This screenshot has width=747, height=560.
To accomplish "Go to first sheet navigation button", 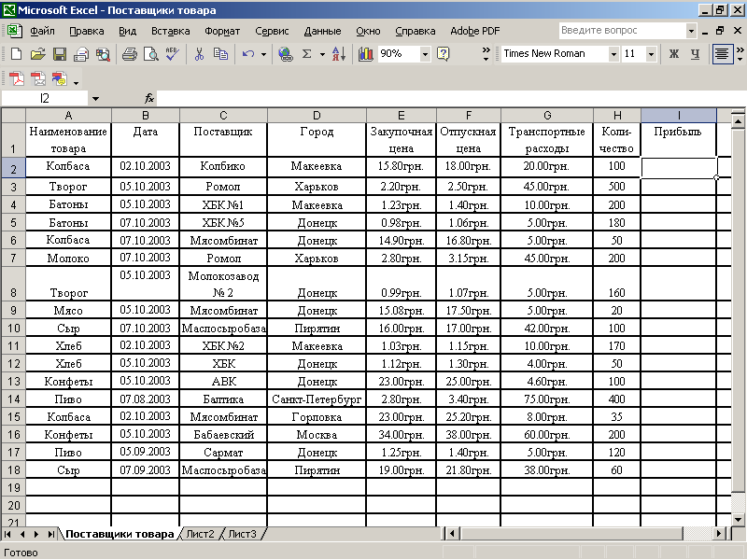I will click(x=7, y=534).
